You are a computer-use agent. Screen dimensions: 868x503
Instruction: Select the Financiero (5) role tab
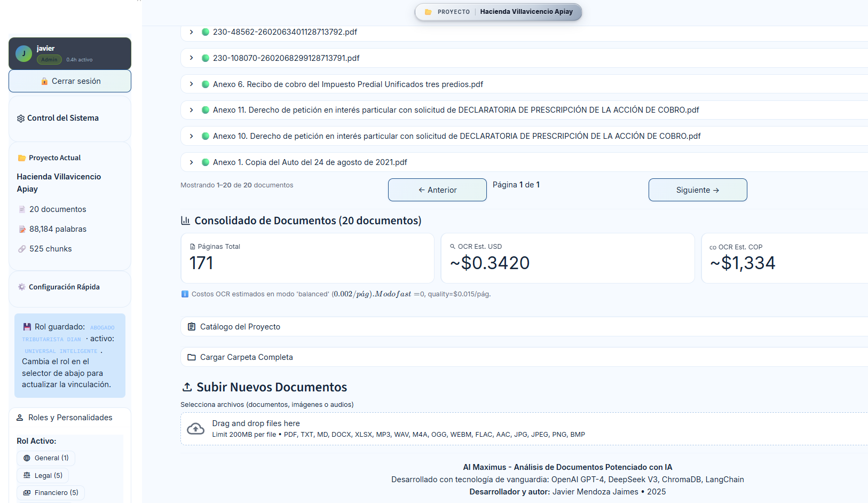[x=51, y=492]
